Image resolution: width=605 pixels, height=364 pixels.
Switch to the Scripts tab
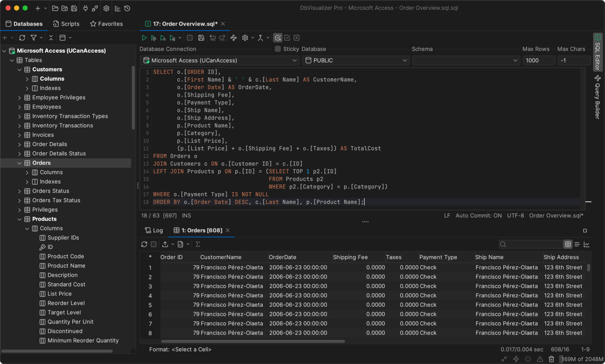pos(66,24)
